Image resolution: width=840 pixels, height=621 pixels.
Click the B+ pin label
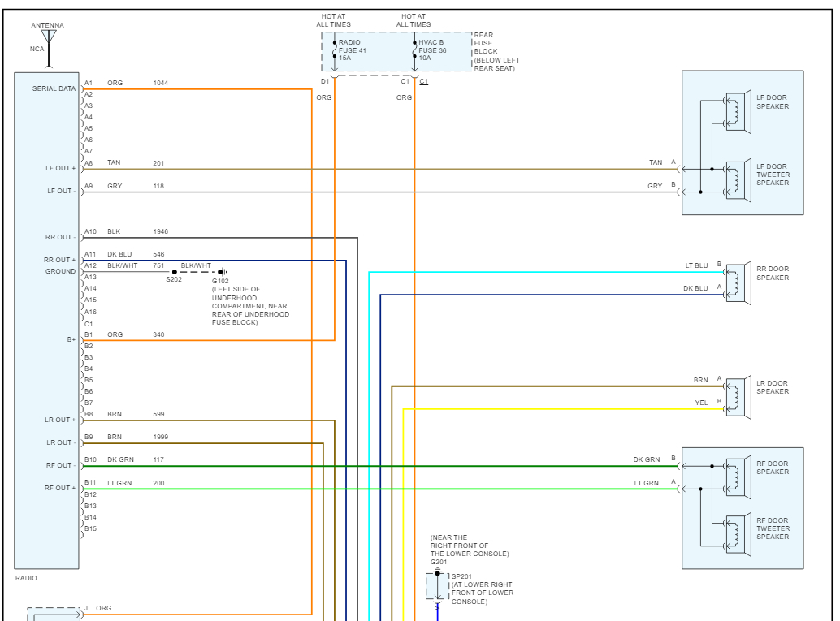click(71, 339)
